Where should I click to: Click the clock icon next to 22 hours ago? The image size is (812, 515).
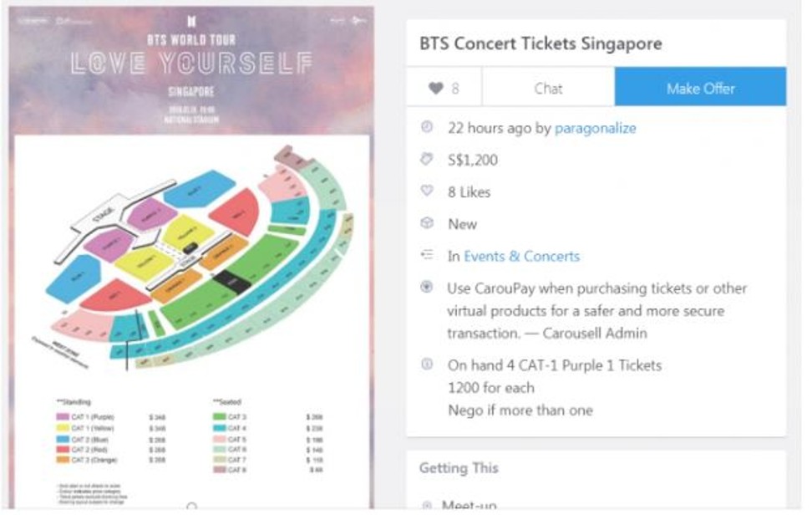click(x=427, y=127)
